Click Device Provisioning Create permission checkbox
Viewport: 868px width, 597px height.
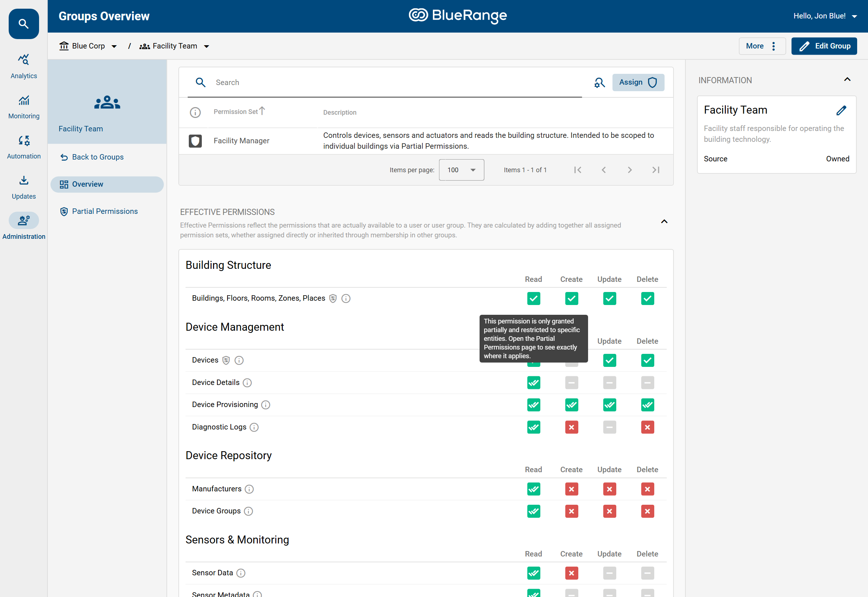click(x=571, y=405)
